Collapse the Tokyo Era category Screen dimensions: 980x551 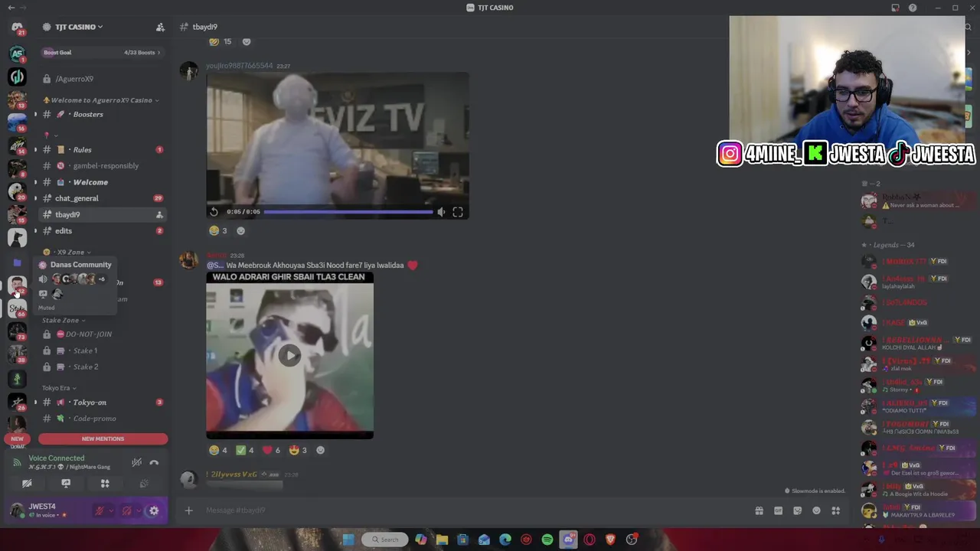[x=59, y=388]
